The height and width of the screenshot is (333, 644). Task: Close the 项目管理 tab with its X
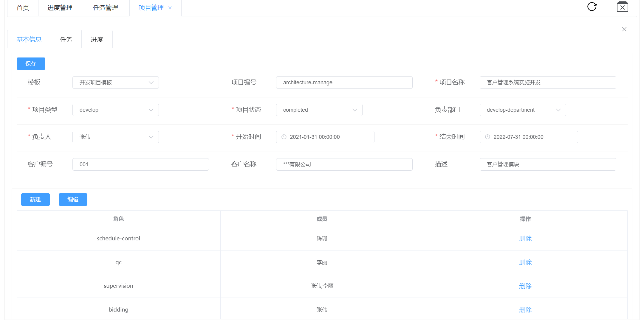170,8
